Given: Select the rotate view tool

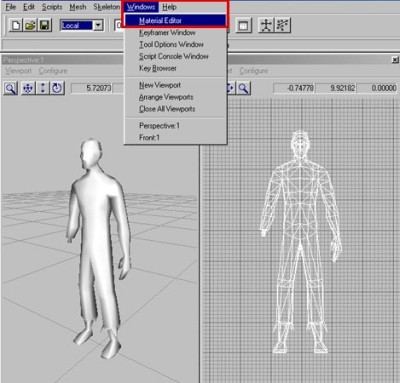Looking at the screenshot, I should point(57,89).
